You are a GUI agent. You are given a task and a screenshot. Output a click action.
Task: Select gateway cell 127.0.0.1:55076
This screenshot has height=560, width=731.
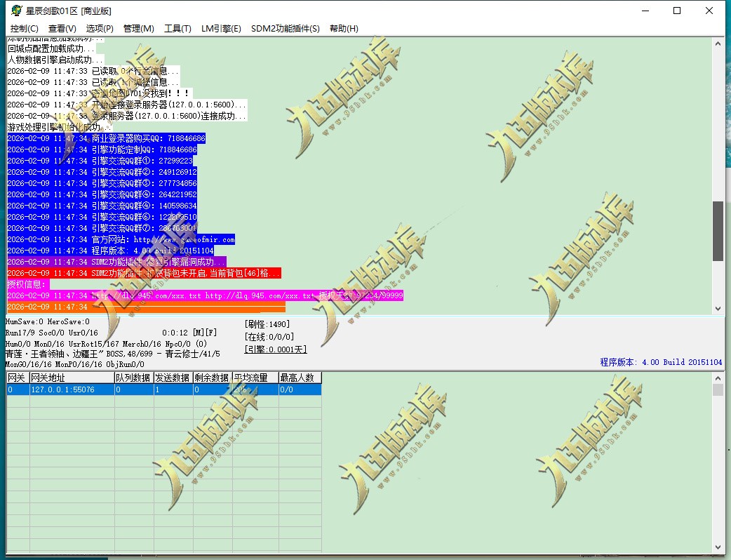(x=72, y=389)
